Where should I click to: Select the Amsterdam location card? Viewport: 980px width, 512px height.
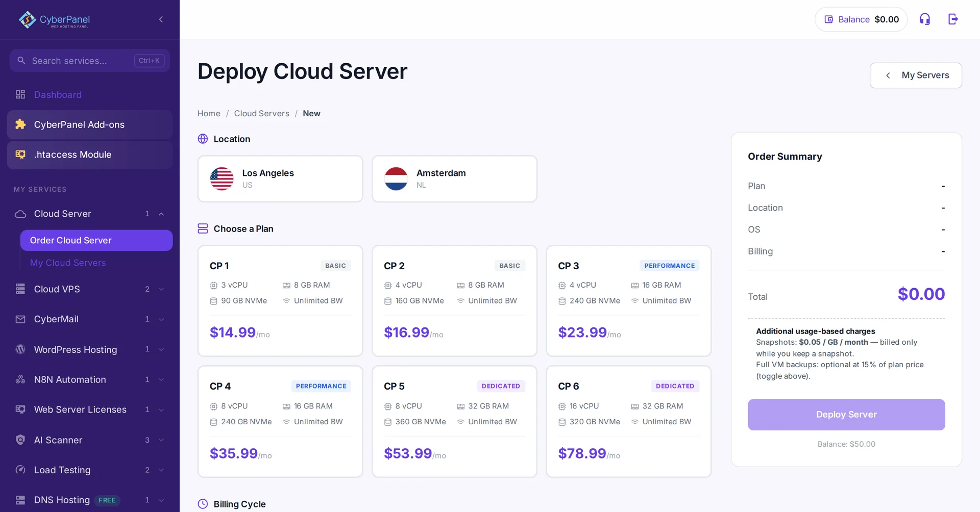[x=454, y=179]
